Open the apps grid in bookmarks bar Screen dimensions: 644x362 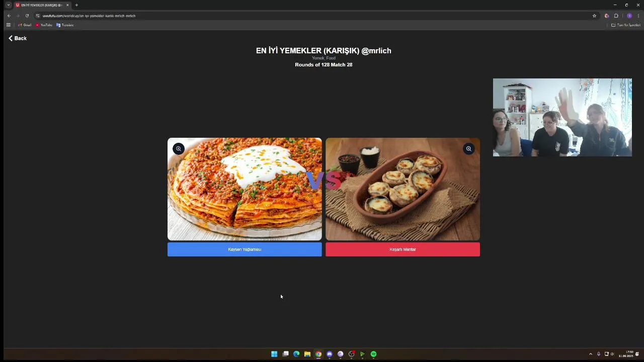(8, 25)
